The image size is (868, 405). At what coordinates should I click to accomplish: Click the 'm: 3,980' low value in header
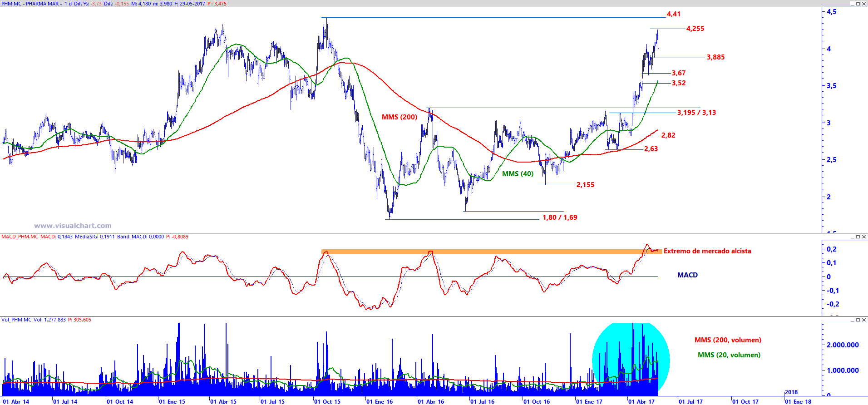coord(163,4)
